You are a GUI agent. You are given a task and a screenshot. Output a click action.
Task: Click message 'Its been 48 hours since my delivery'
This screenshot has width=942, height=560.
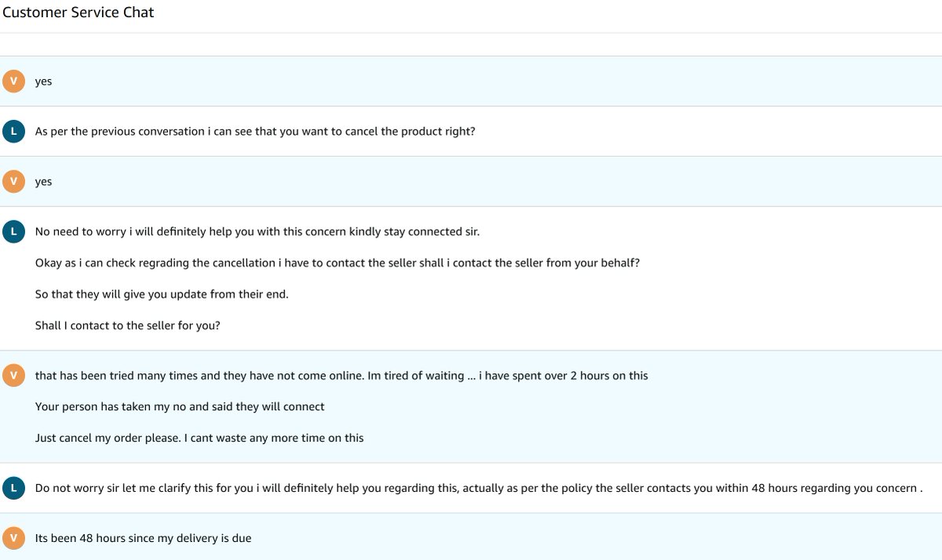(x=144, y=539)
